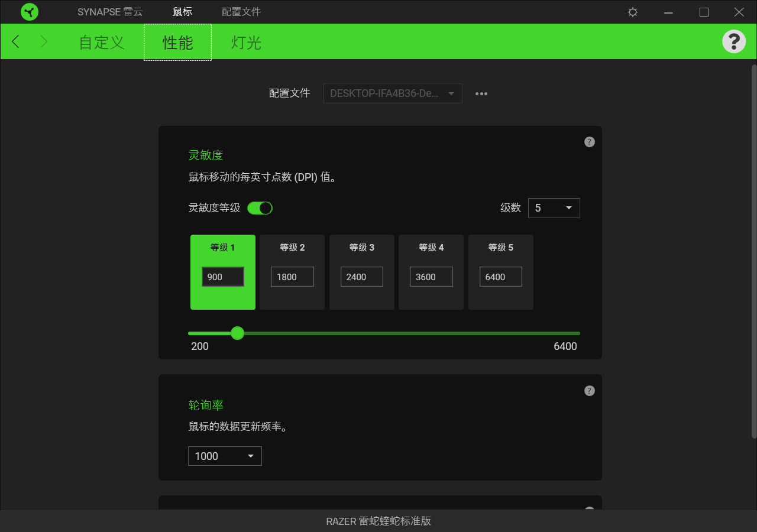Switch to the 自定义 tab
The height and width of the screenshot is (532, 757).
coord(102,42)
